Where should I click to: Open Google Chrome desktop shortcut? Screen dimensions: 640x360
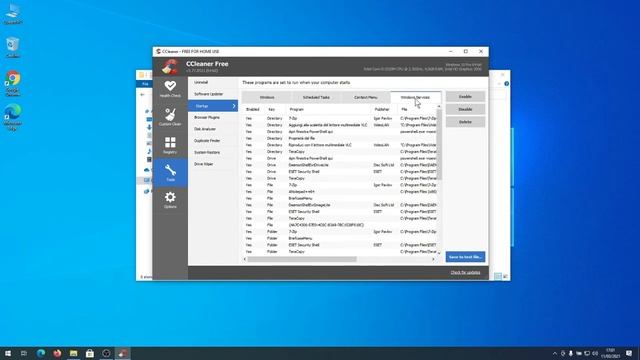point(13,84)
